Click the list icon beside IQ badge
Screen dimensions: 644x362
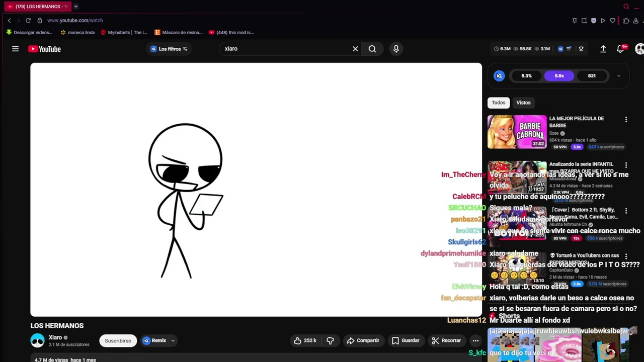pyautogui.click(x=569, y=49)
